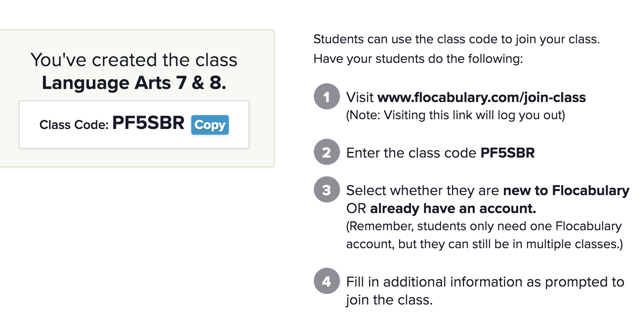Click the class name Language Arts 7 & 8
Screen dimensions: 644x329
pos(134,83)
